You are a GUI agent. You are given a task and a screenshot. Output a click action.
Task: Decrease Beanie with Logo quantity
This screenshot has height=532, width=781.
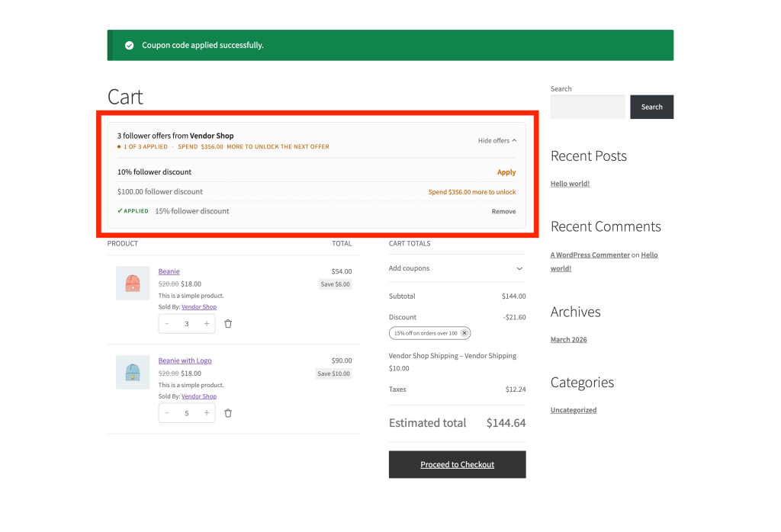[x=167, y=413]
